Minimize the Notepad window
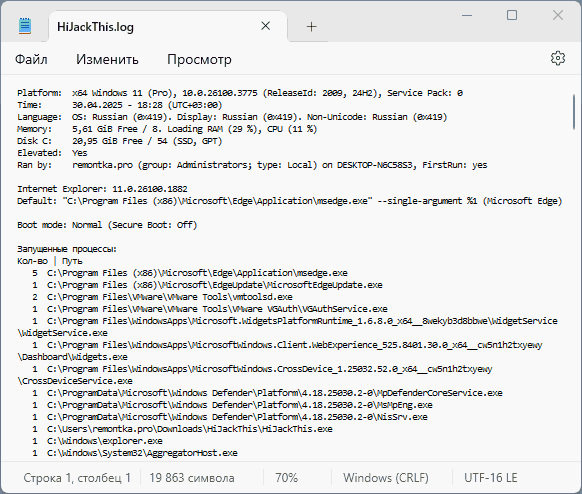This screenshot has height=494, width=582. [x=467, y=16]
